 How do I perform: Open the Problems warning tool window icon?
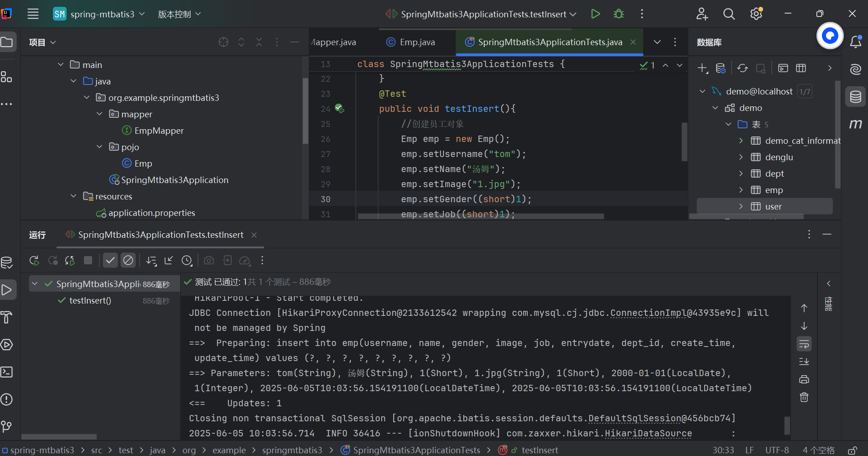(6, 399)
